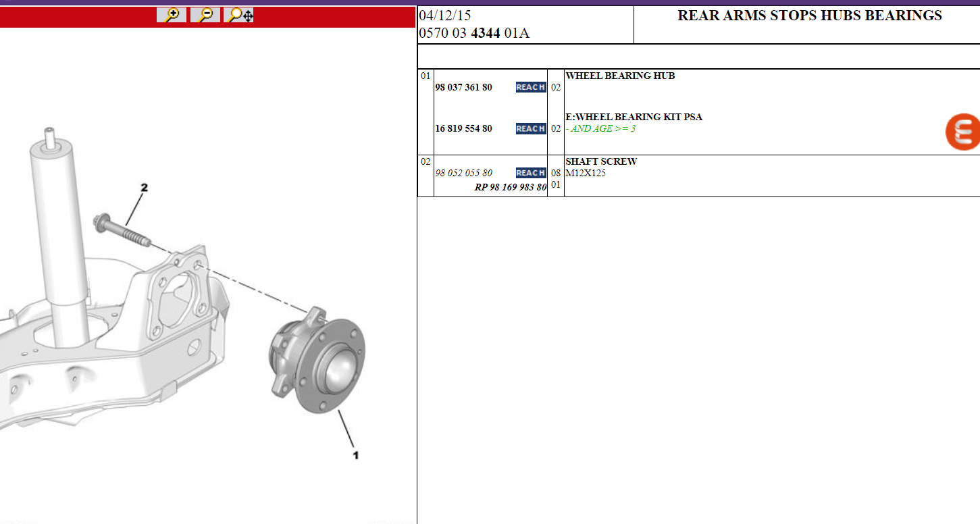Click the REAR ARMS STOPS HUBS BEARINGS title
Screen dimensions: 980x524
(810, 16)
